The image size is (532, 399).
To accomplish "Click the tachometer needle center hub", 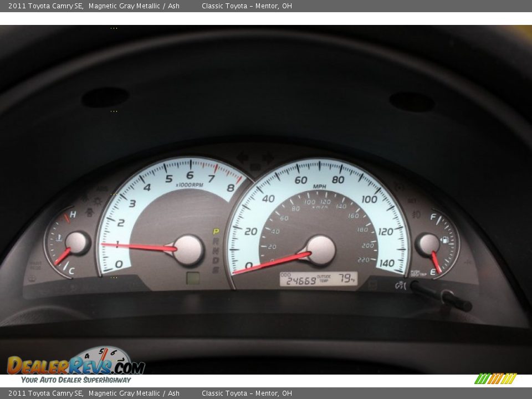I will click(x=188, y=250).
